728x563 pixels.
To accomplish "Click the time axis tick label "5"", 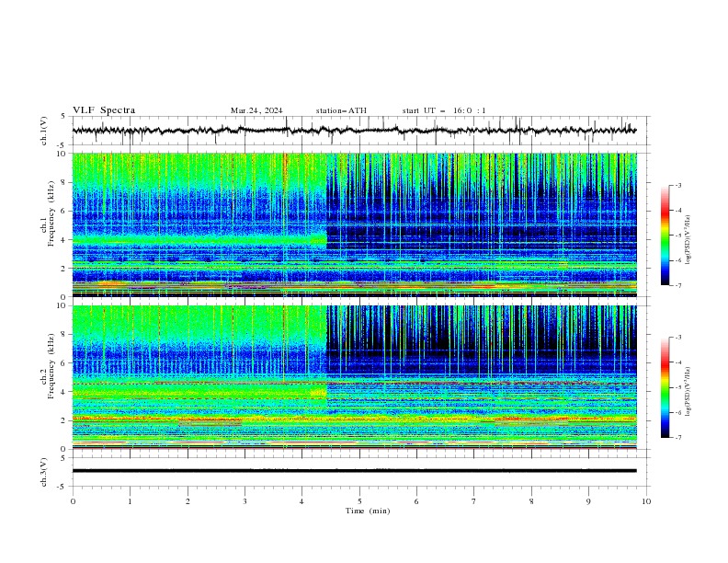I will tap(359, 501).
